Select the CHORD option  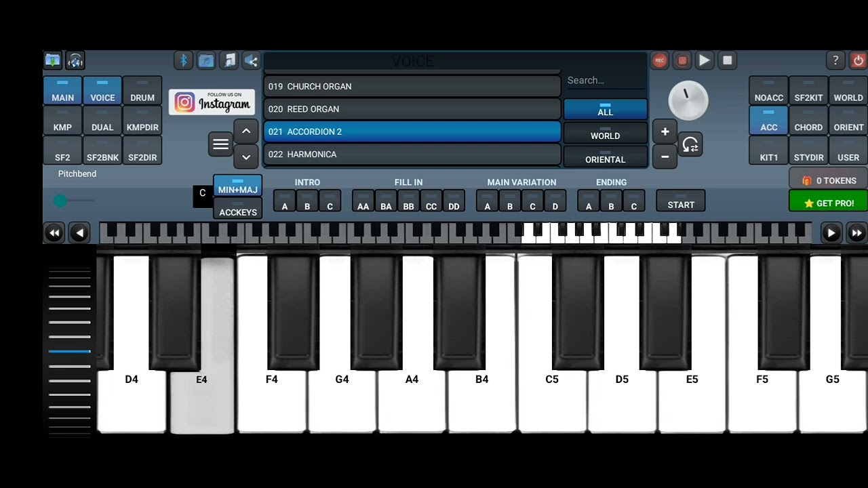808,121
